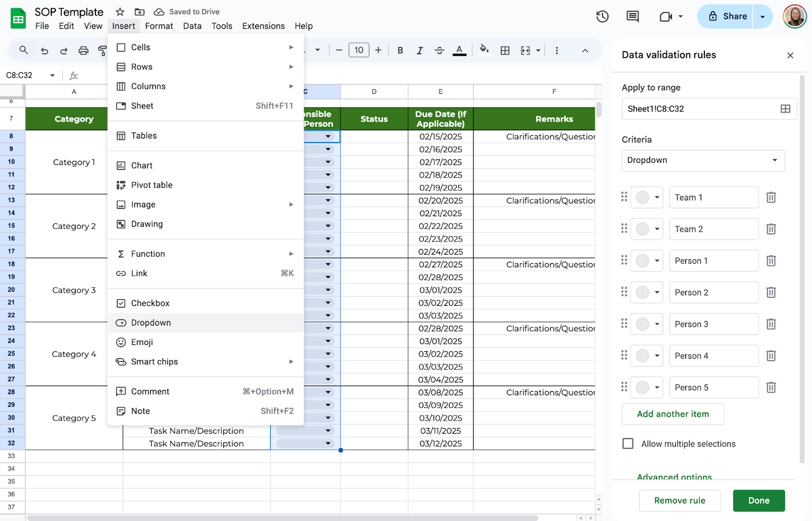Open version history clock icon
The height and width of the screenshot is (521, 812).
point(602,17)
